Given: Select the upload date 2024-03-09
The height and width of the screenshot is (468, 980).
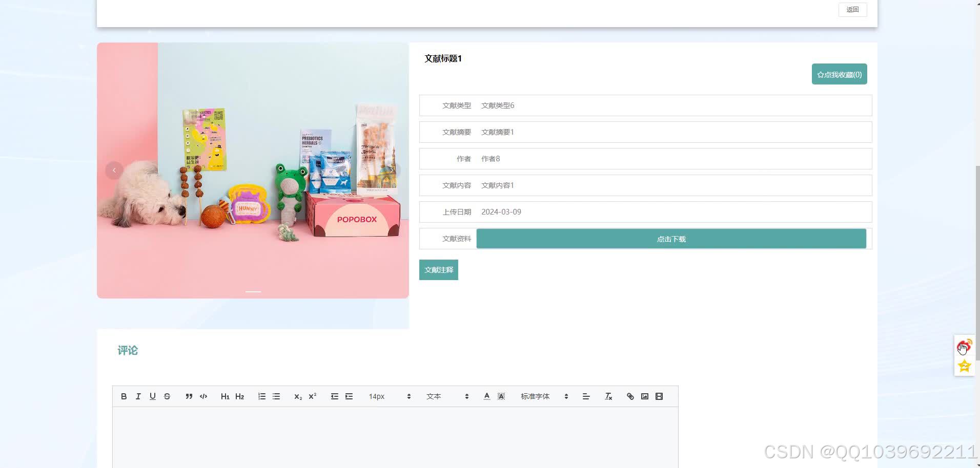Looking at the screenshot, I should [501, 212].
